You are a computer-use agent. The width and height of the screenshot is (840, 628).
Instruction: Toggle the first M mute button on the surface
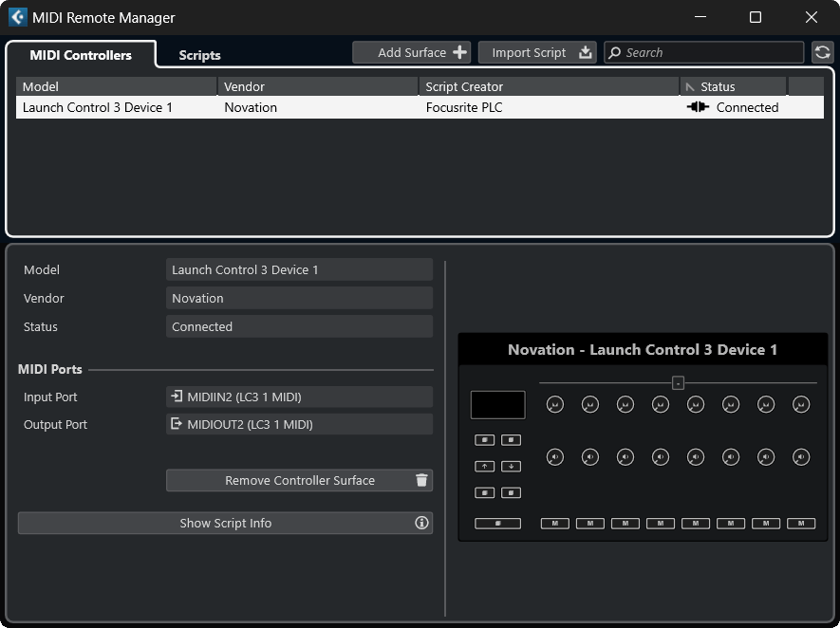click(555, 524)
